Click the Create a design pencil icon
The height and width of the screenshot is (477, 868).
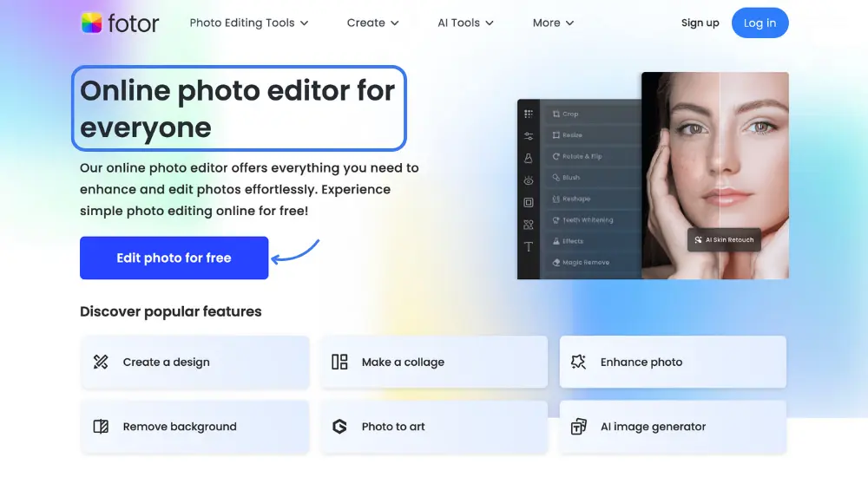point(101,362)
